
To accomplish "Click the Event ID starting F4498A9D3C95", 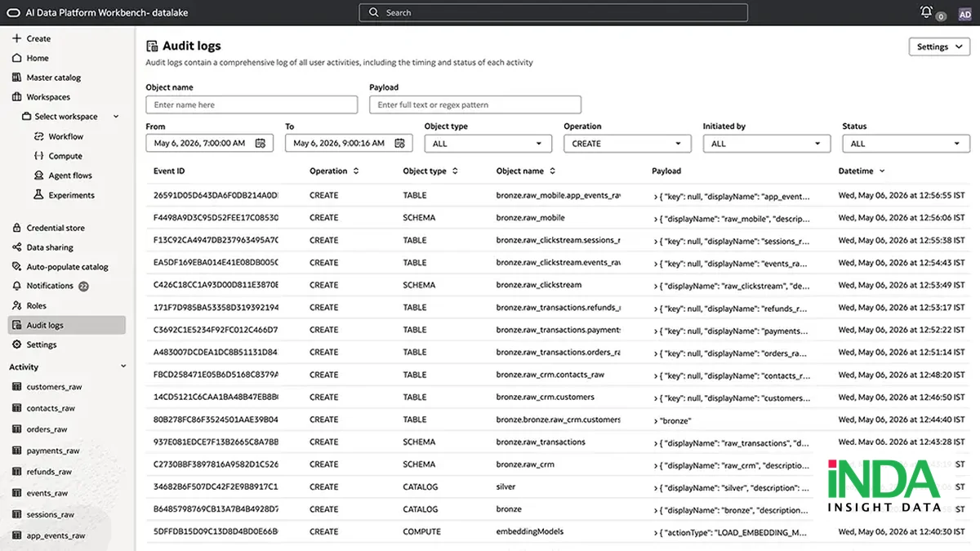I will click(x=216, y=218).
